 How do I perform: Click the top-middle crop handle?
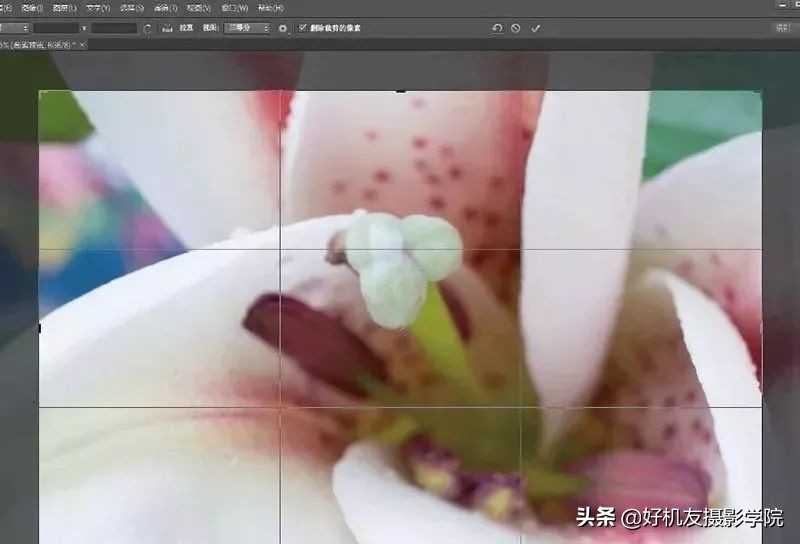(x=401, y=91)
